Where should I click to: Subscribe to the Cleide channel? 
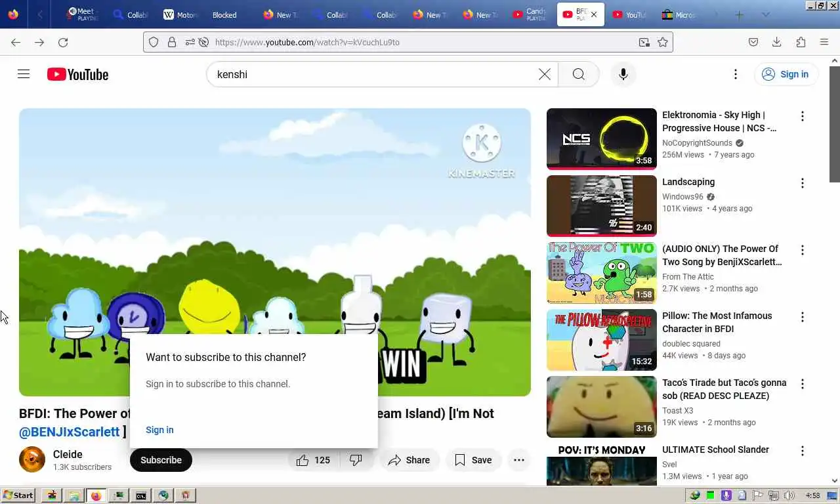[161, 460]
